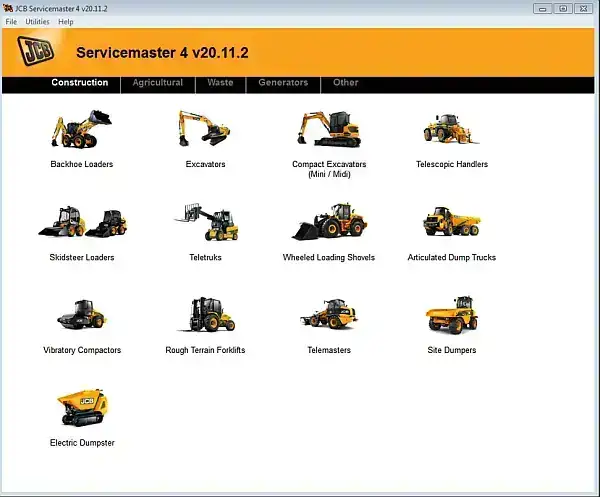The width and height of the screenshot is (600, 497).
Task: Switch to the Other tab
Action: click(346, 83)
